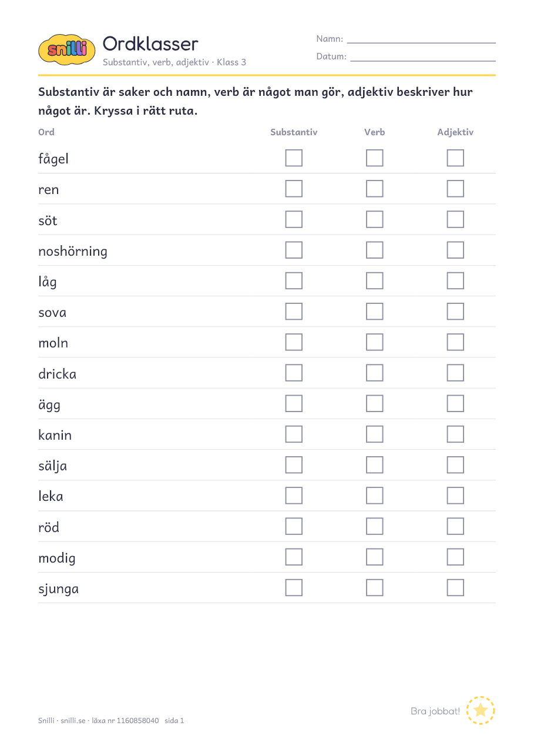
Task: Mark the Adjektiv box for söt
Action: click(x=455, y=219)
